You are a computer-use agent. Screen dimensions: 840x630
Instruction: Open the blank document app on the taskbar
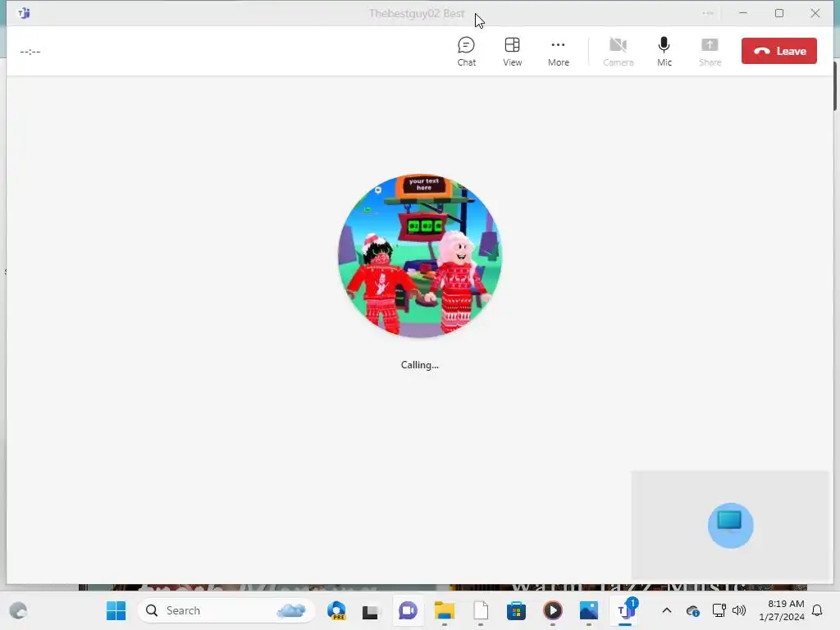click(481, 610)
